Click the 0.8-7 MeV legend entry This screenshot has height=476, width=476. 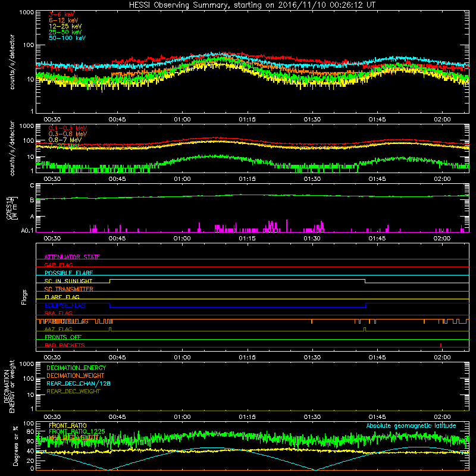pos(65,140)
